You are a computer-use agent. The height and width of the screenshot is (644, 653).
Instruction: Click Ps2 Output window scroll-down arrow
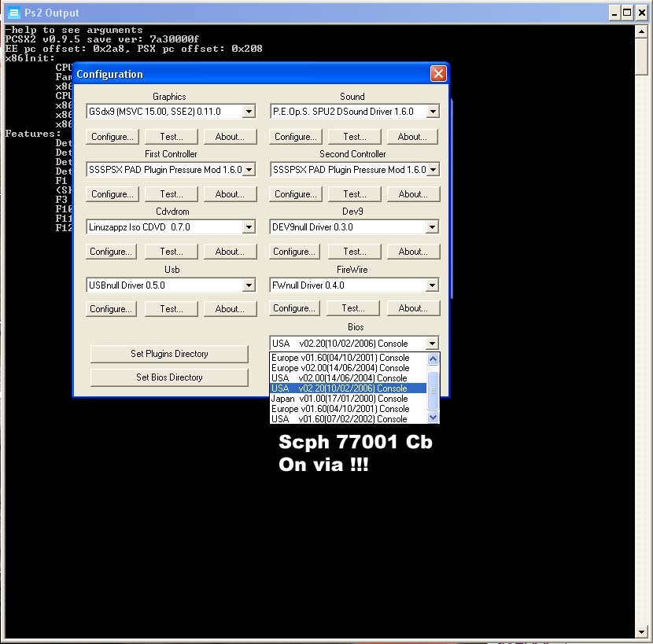641,632
